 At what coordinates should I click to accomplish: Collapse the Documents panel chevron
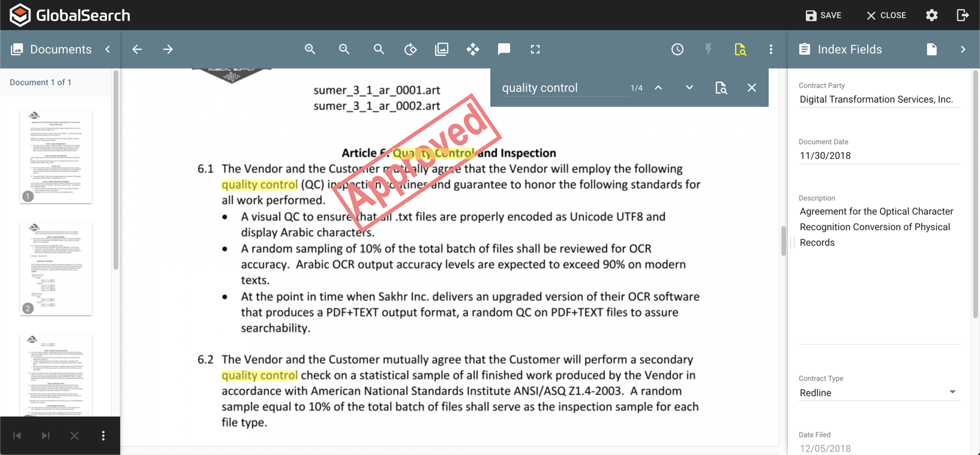tap(108, 49)
